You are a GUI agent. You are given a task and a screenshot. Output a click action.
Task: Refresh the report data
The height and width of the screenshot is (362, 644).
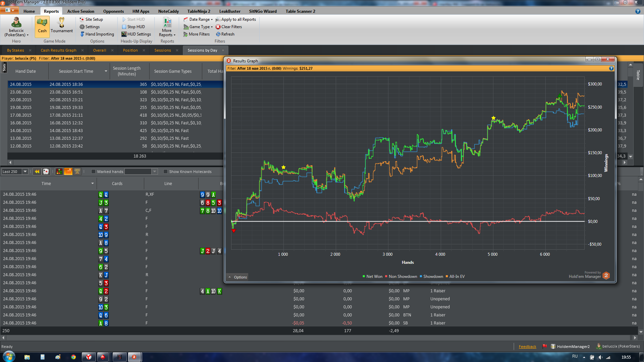click(x=225, y=34)
